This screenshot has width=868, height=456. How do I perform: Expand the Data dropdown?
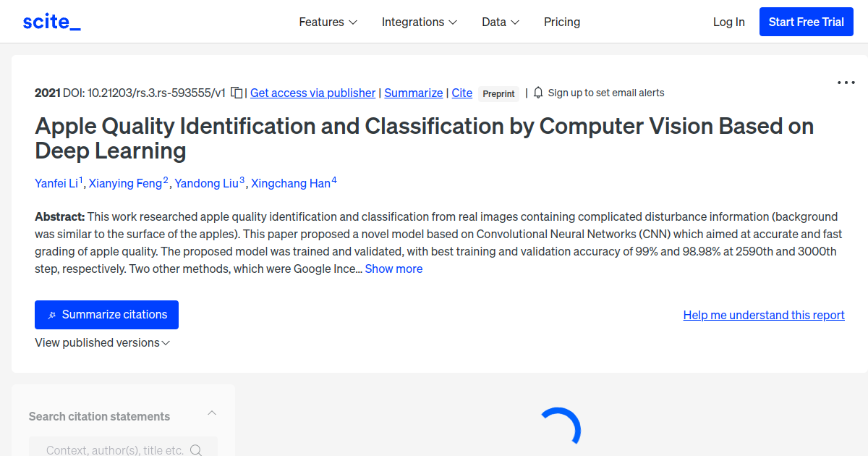pyautogui.click(x=500, y=22)
